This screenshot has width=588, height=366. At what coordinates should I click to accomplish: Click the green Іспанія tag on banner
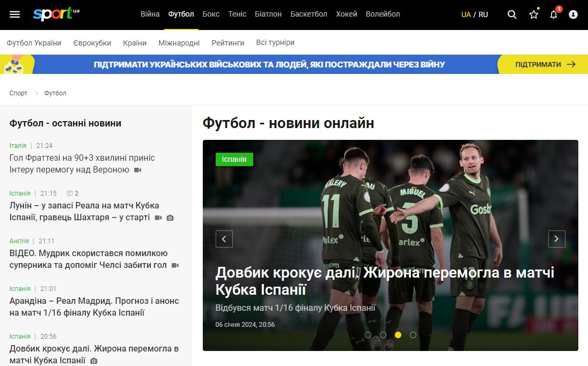point(234,159)
